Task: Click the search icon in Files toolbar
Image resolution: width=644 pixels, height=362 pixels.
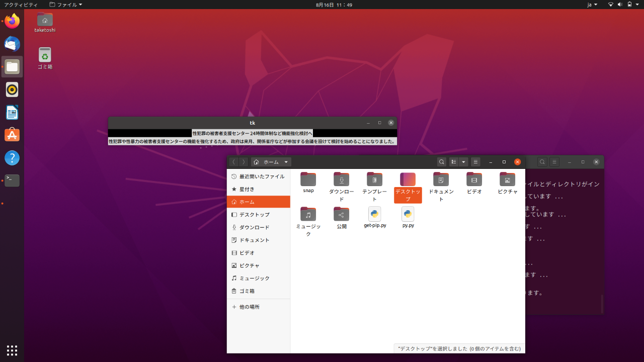Action: 441,162
